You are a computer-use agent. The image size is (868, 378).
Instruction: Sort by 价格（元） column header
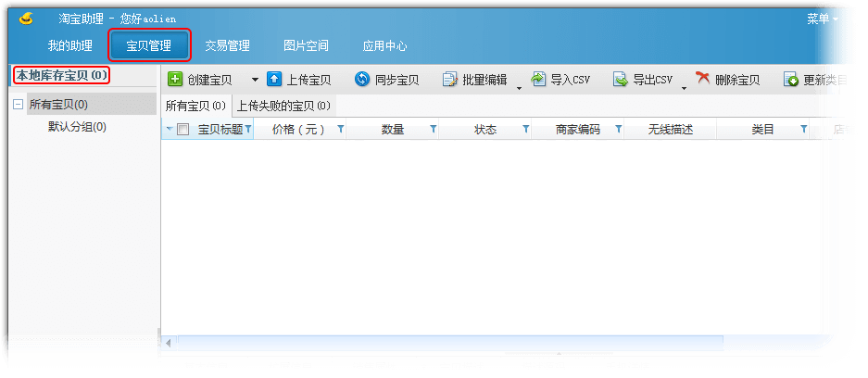(299, 130)
